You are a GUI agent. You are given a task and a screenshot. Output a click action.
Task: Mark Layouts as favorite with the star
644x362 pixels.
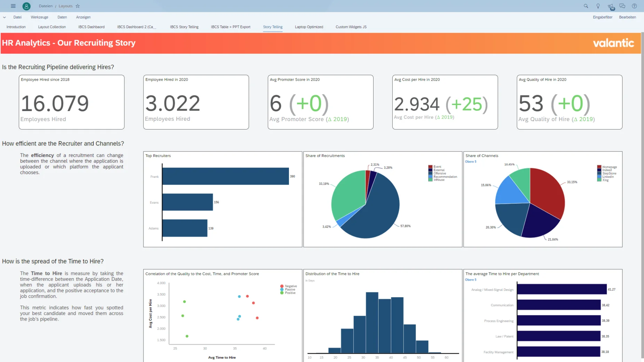(x=78, y=6)
